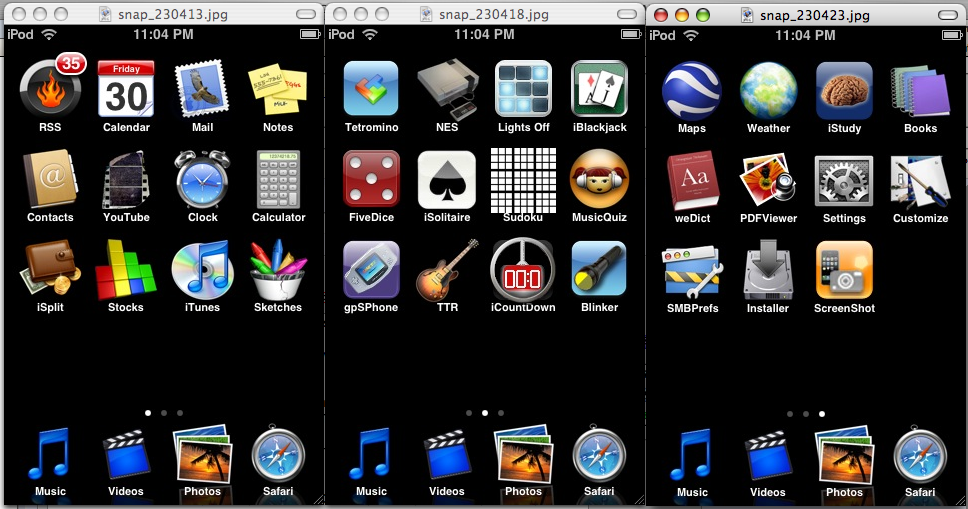
Task: Open the Contacts app
Action: pos(50,179)
